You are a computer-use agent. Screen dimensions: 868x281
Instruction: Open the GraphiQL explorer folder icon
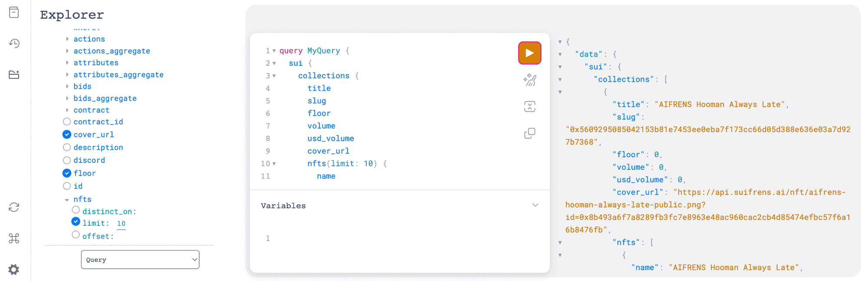click(x=14, y=75)
